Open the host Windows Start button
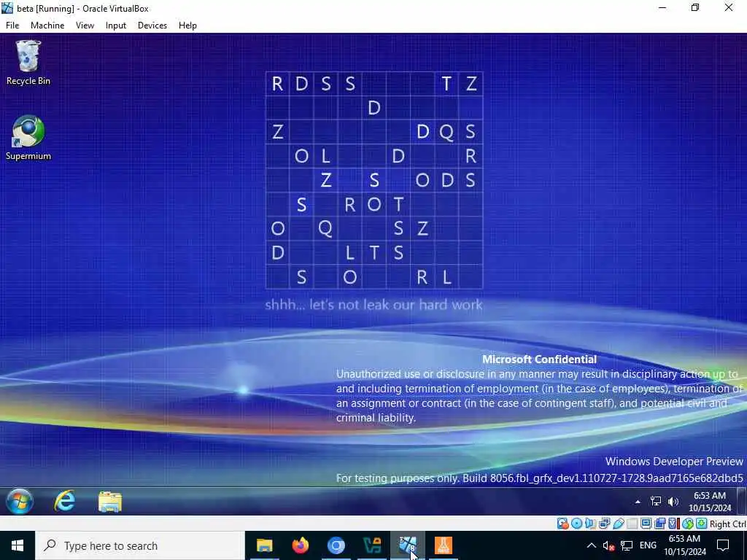 click(x=18, y=545)
